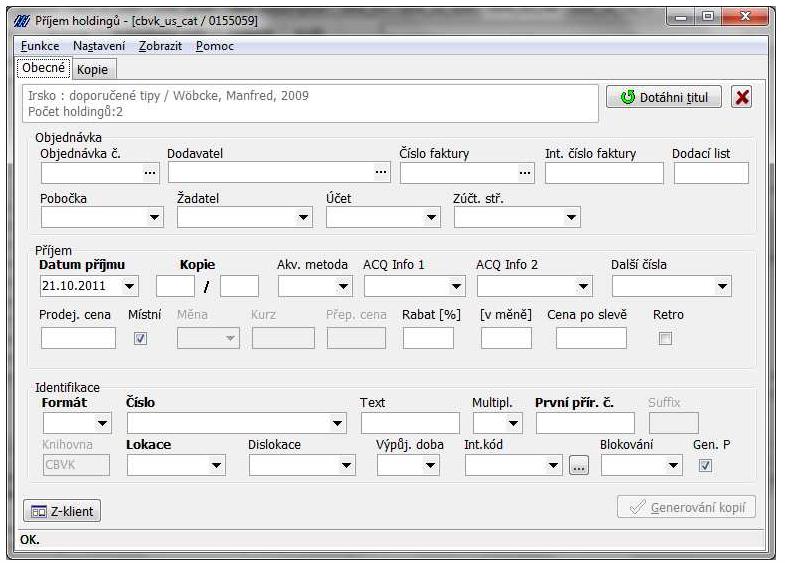Image resolution: width=785 pixels, height=563 pixels.
Task: Open the Žadatel dropdown list
Action: coord(303,218)
